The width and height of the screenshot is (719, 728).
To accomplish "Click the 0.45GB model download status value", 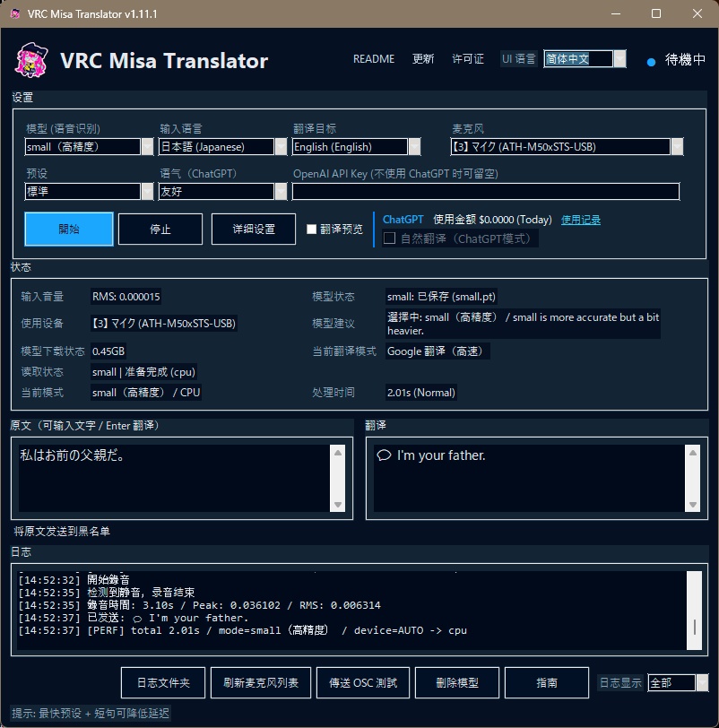I will [108, 351].
